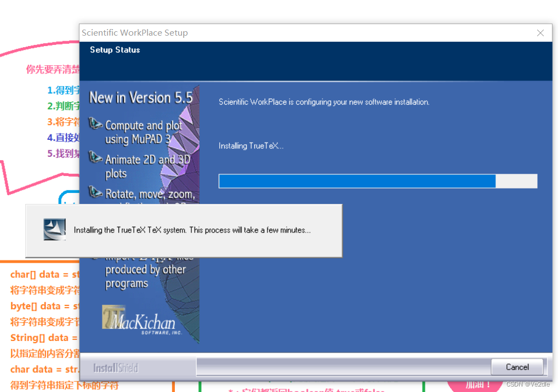Click bullet icon beside Rotate, move, zoom
The height and width of the screenshot is (392, 558).
coord(95,191)
